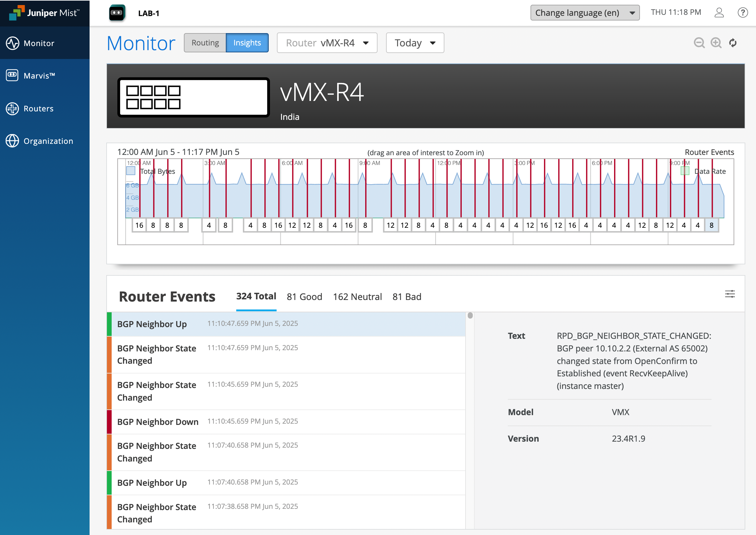This screenshot has width=756, height=535.
Task: Open the Change language dropdown
Action: tap(584, 13)
